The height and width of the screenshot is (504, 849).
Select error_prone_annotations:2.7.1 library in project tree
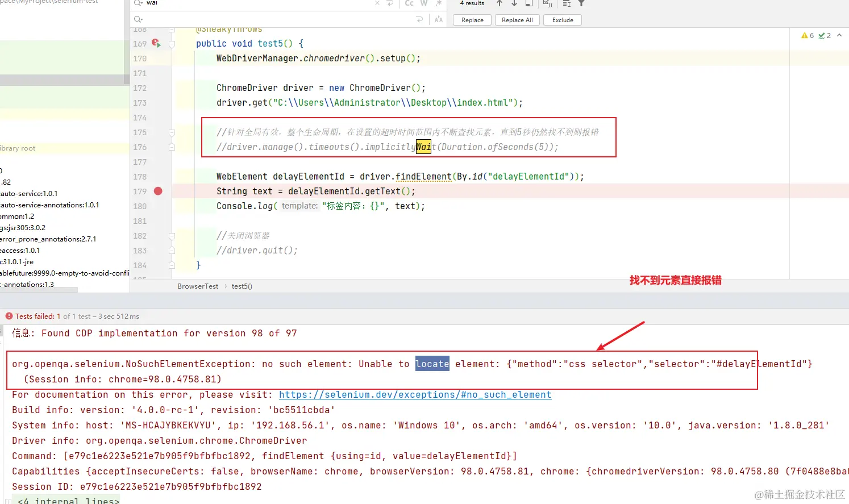[48, 239]
